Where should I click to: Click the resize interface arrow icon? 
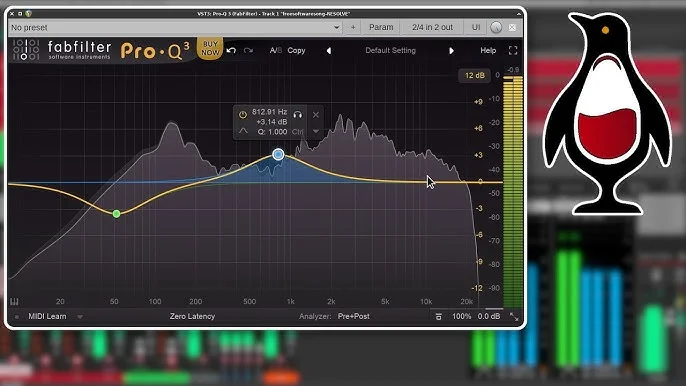(x=514, y=317)
